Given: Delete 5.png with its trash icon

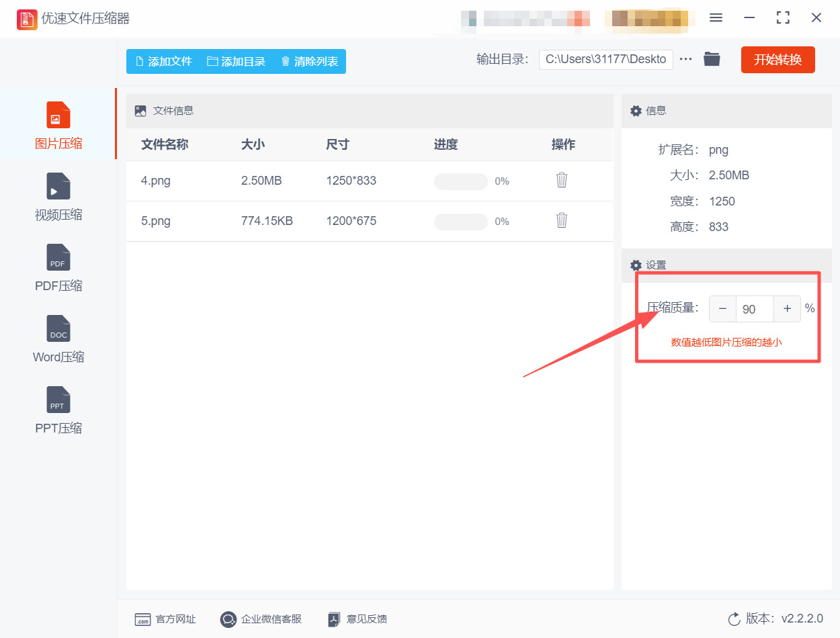Looking at the screenshot, I should point(562,220).
